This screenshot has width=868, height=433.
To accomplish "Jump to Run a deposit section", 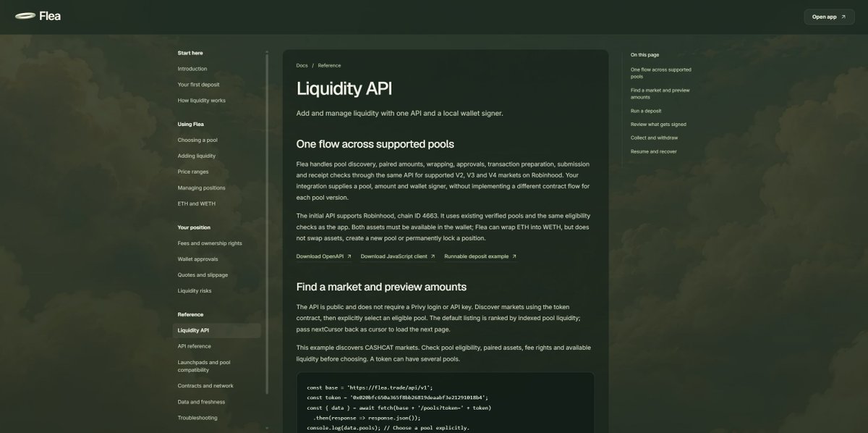I will pyautogui.click(x=645, y=111).
